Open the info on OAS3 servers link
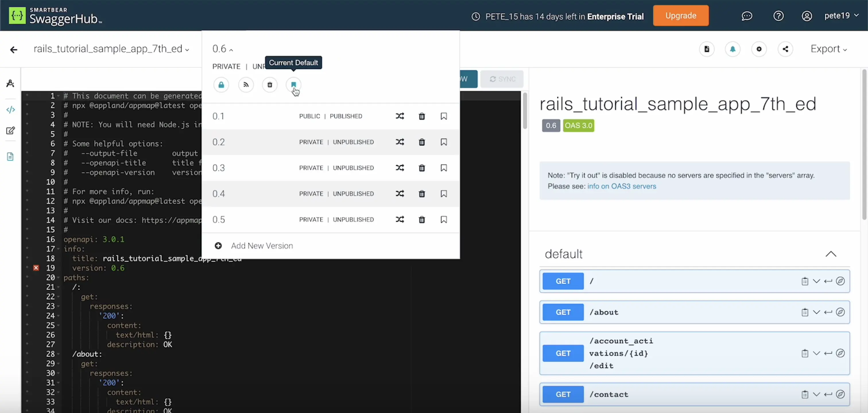Screen dimensions: 868x413 click(622, 186)
